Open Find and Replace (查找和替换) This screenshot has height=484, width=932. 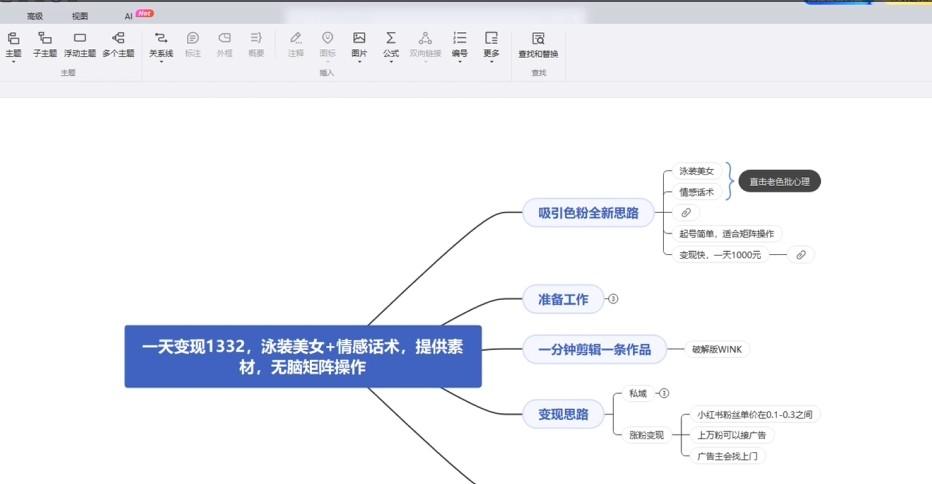[x=538, y=43]
